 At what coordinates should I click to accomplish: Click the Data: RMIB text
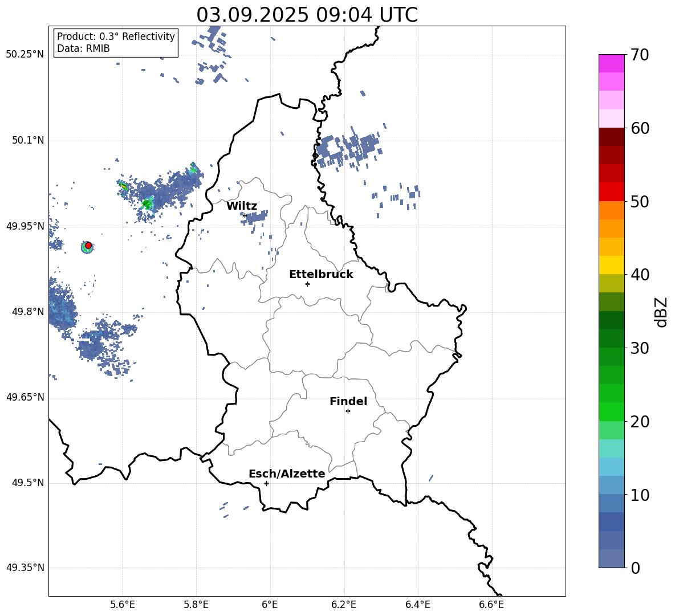[83, 48]
